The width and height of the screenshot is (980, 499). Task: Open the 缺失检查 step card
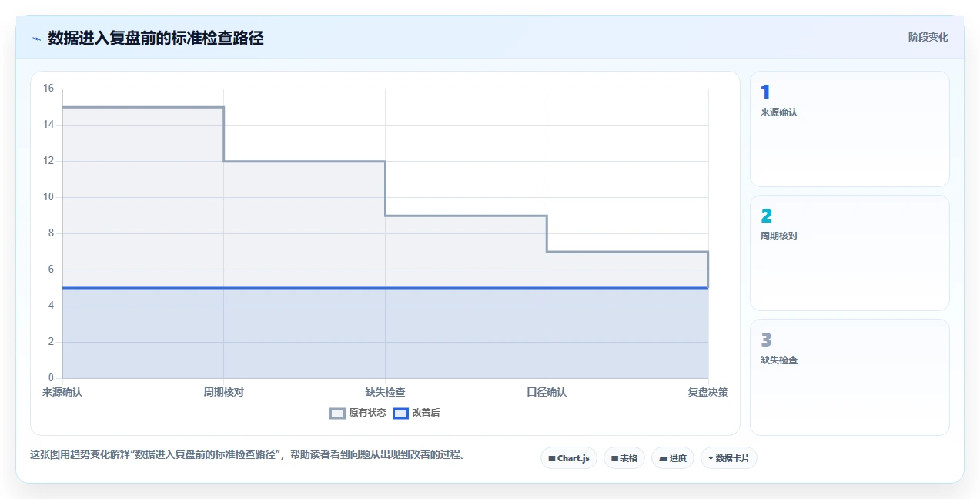tap(850, 377)
